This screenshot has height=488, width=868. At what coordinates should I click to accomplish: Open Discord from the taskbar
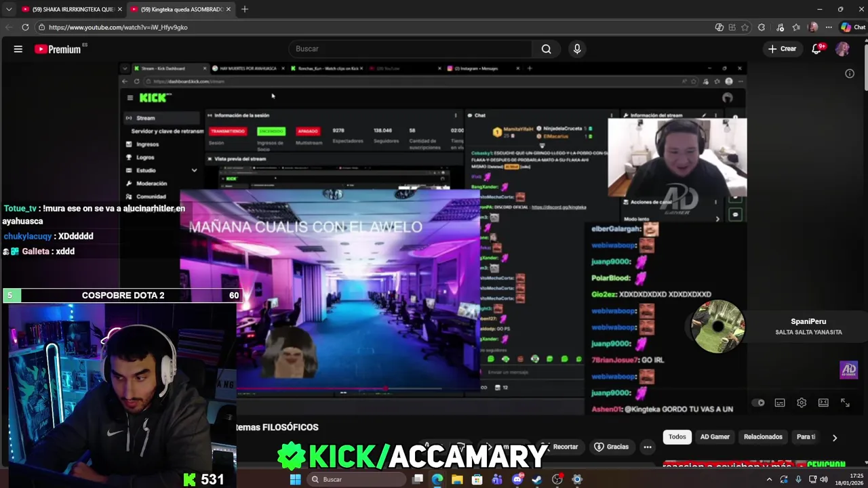[517, 479]
